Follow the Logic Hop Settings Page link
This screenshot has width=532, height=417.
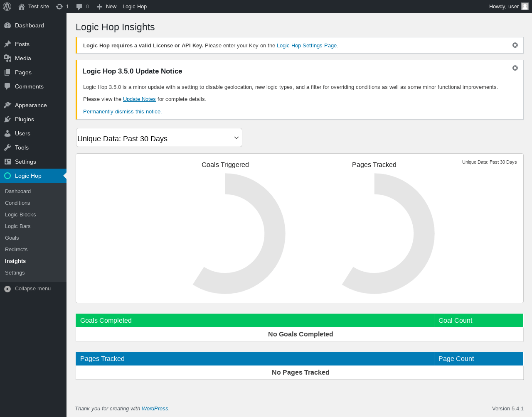pos(307,46)
